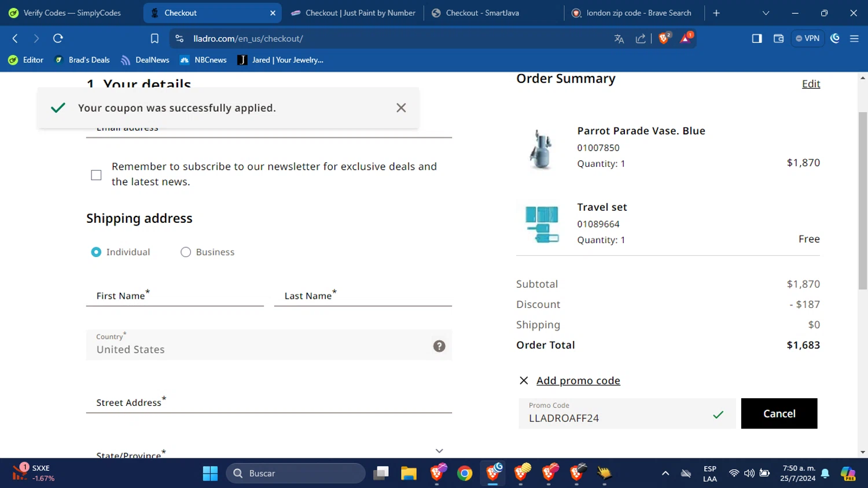The height and width of the screenshot is (488, 868).
Task: Open the tab search dropdown chevron
Action: pyautogui.click(x=766, y=13)
